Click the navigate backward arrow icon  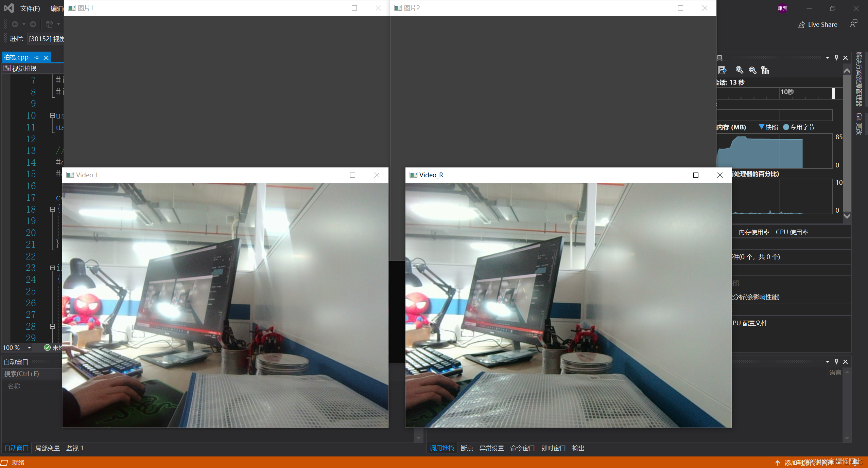tap(15, 24)
